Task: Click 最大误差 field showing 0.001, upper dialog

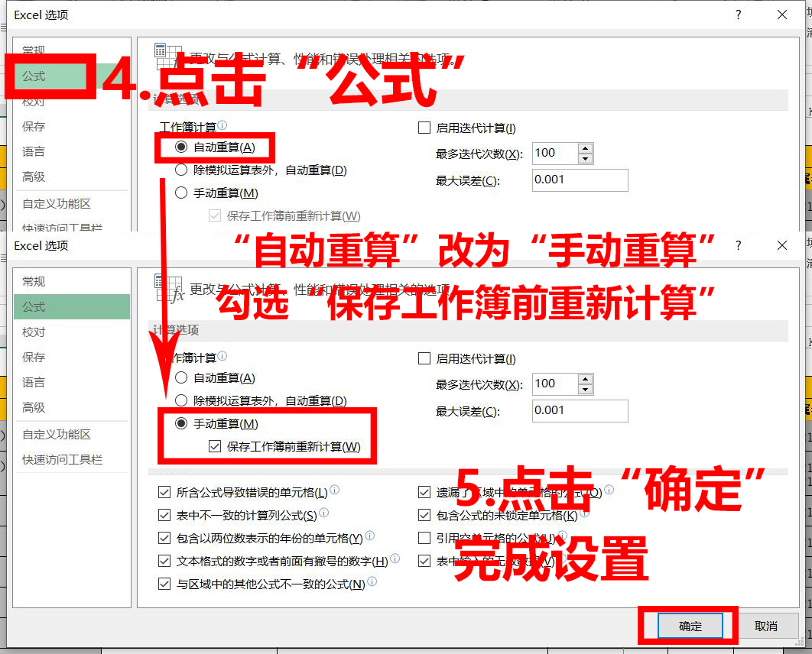Action: 580,180
